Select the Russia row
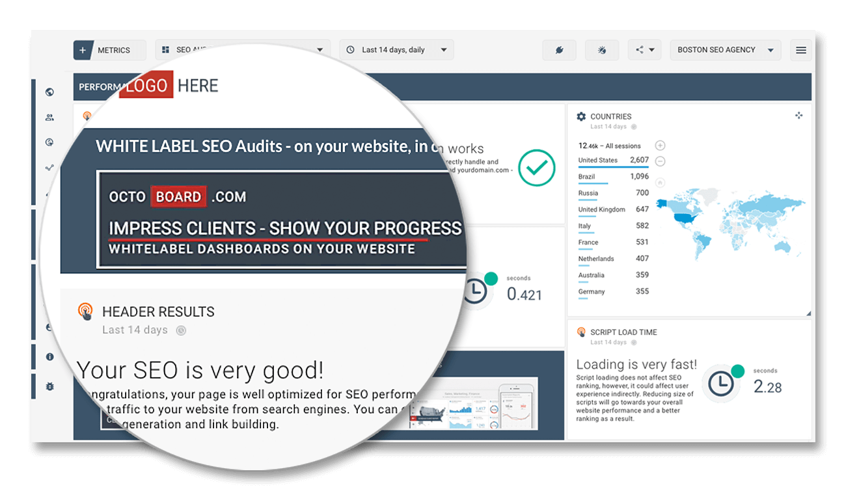 tap(614, 193)
